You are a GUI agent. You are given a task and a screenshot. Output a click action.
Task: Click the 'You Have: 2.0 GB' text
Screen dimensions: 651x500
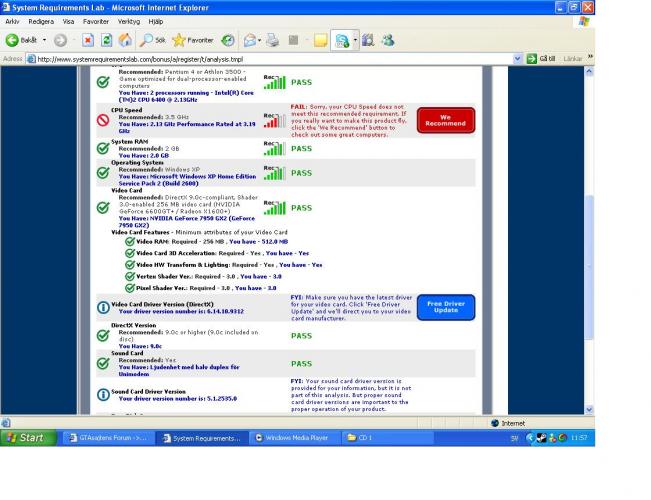pyautogui.click(x=144, y=155)
